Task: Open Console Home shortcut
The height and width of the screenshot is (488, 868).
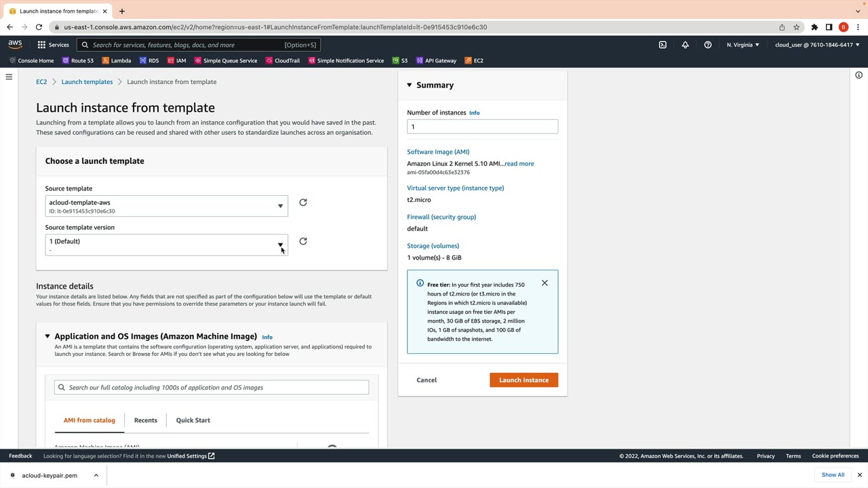Action: point(31,60)
